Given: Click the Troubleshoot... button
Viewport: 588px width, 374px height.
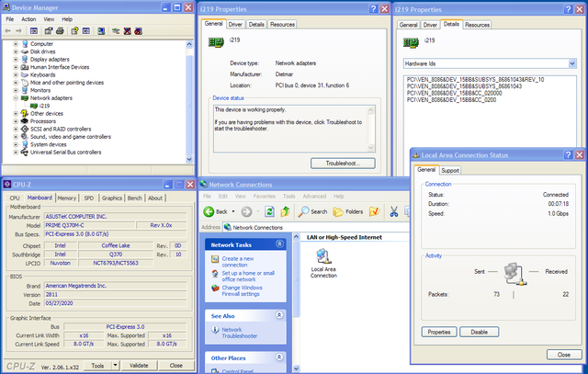Looking at the screenshot, I should click(x=343, y=164).
